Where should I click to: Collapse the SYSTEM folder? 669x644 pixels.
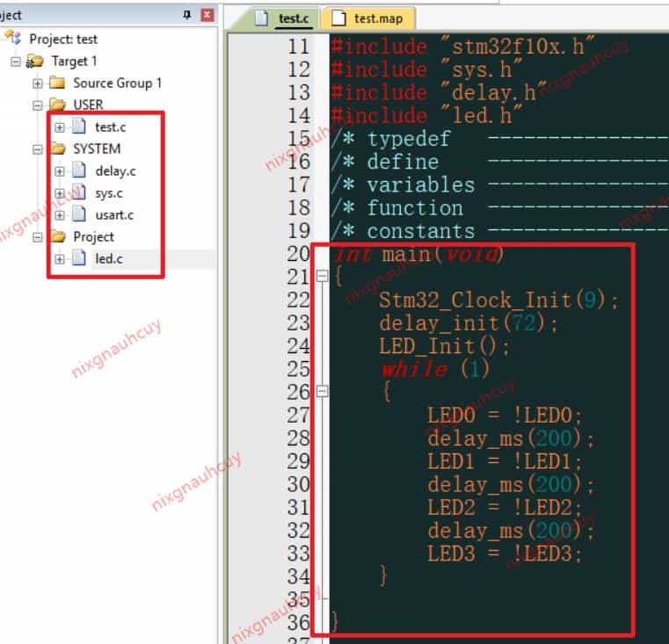click(x=38, y=149)
